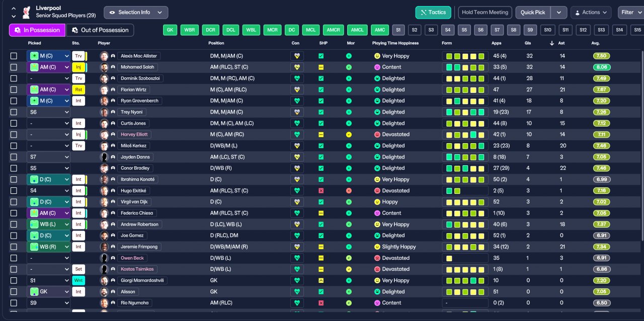Click Mohamed Salah's green 8.06 average rating
Screen dimensions: 644x321
pyautogui.click(x=602, y=67)
